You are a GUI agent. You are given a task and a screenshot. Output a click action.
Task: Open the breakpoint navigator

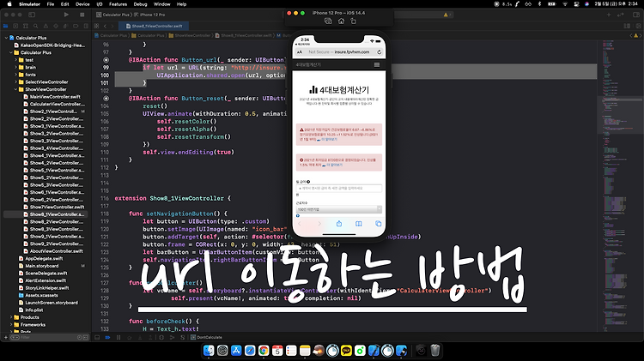tap(76, 26)
